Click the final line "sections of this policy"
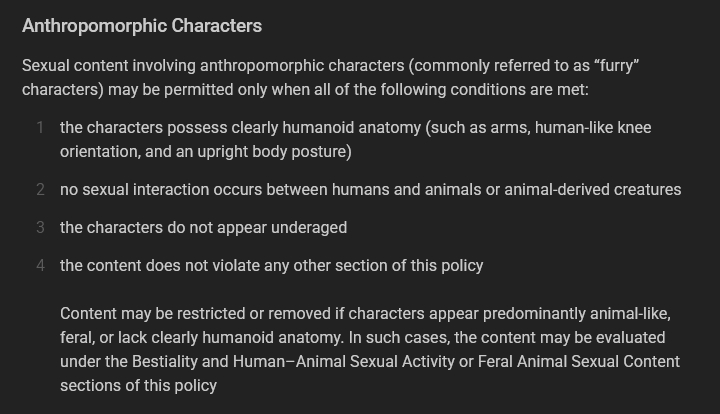This screenshot has height=414, width=720. (138, 386)
